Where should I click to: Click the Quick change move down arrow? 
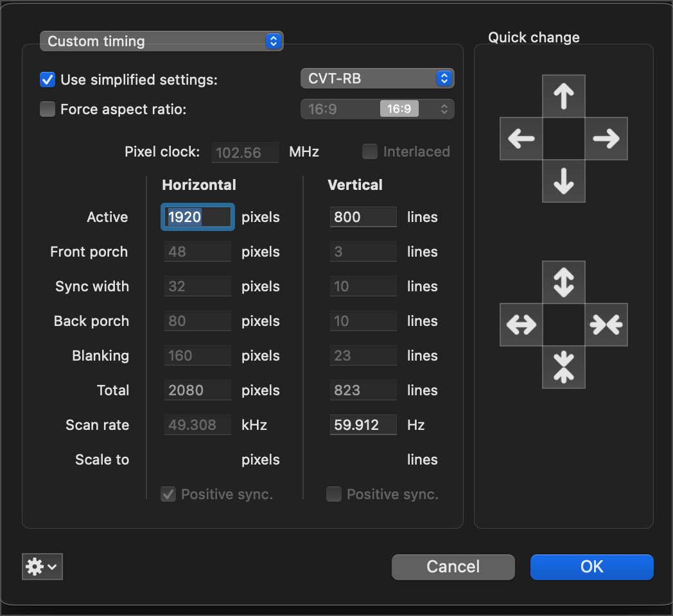[564, 181]
